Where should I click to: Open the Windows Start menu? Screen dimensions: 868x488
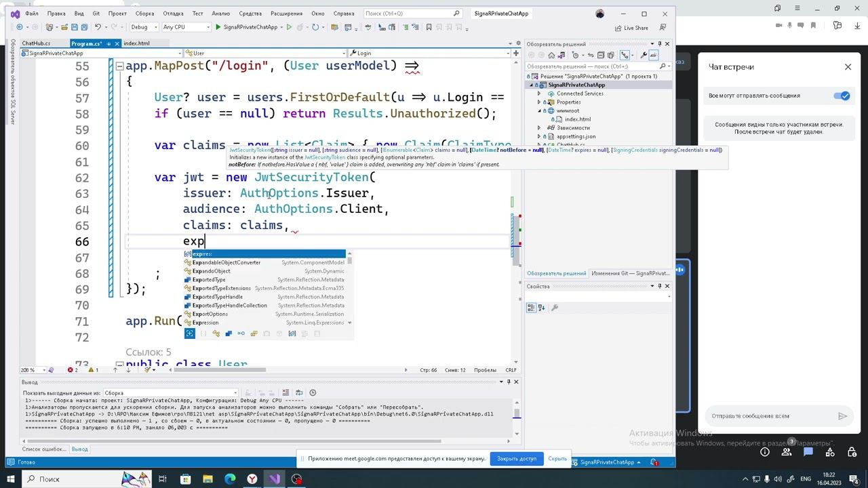pos(12,479)
